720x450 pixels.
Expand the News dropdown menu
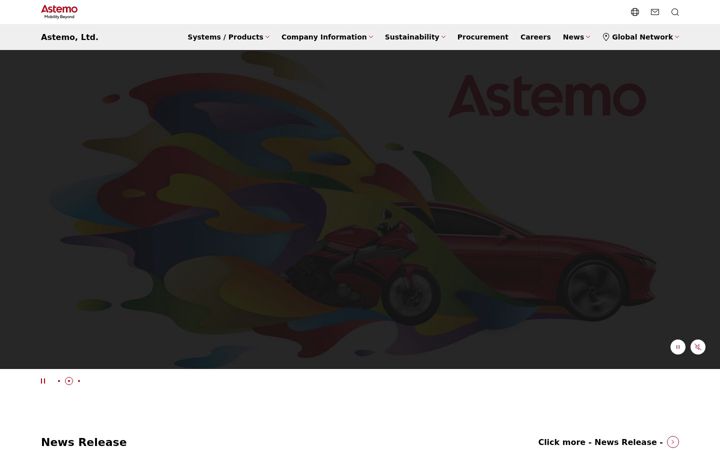pyautogui.click(x=576, y=37)
